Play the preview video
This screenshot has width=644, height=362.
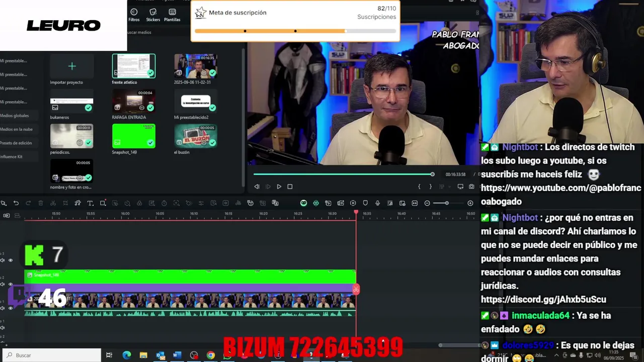click(x=279, y=187)
